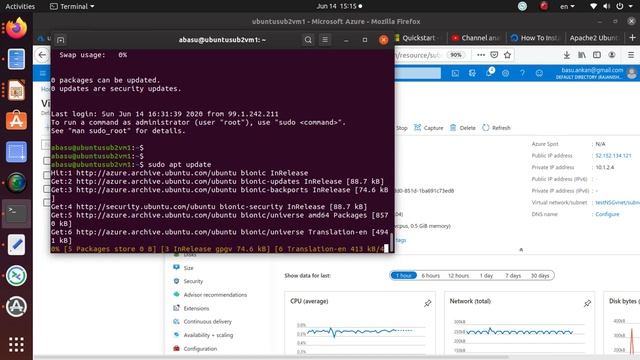This screenshot has height=360, width=640.
Task: Click the Stop VM button
Action: [x=402, y=128]
